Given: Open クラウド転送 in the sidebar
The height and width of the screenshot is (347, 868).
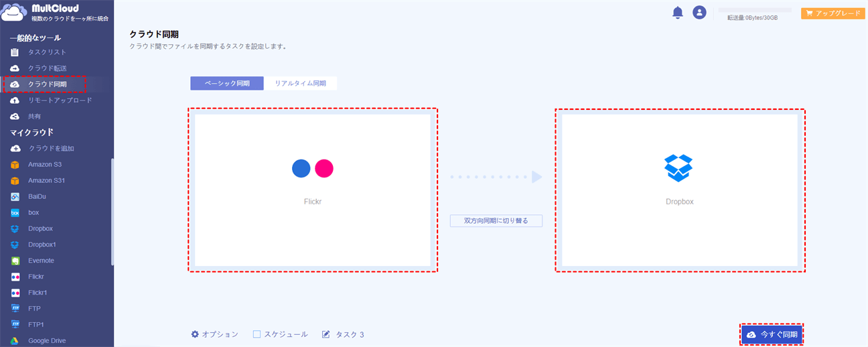Looking at the screenshot, I should coord(47,68).
